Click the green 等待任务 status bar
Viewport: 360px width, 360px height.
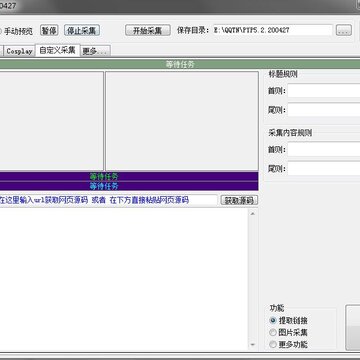click(x=180, y=64)
